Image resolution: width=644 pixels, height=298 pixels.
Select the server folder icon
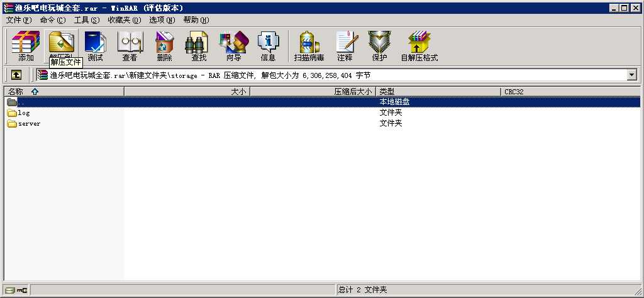point(12,124)
